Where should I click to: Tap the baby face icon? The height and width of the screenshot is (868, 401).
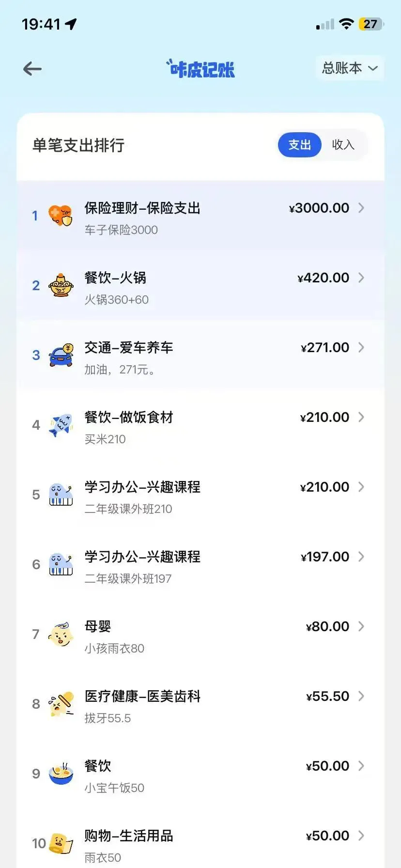[61, 634]
